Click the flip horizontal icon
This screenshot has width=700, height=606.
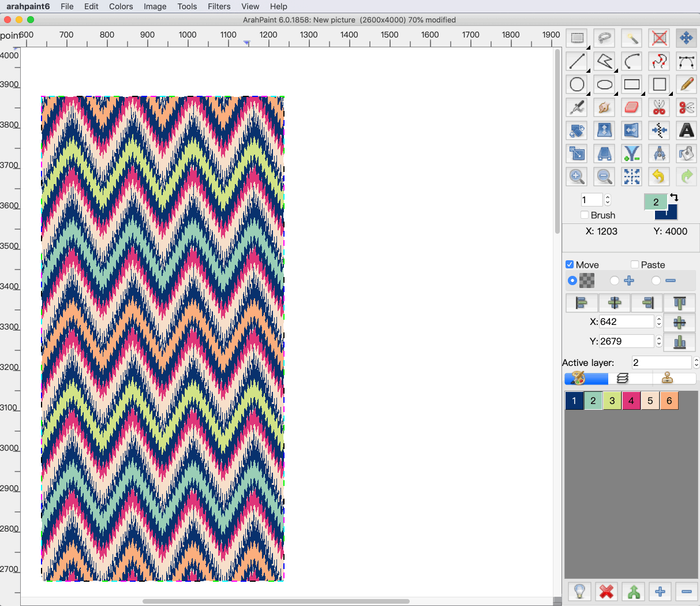click(x=632, y=130)
